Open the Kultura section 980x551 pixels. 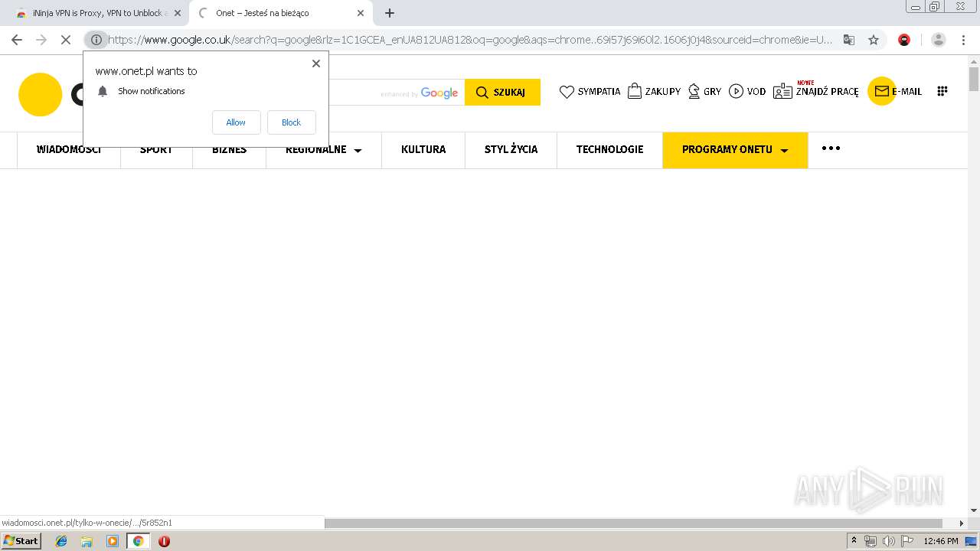(x=423, y=149)
